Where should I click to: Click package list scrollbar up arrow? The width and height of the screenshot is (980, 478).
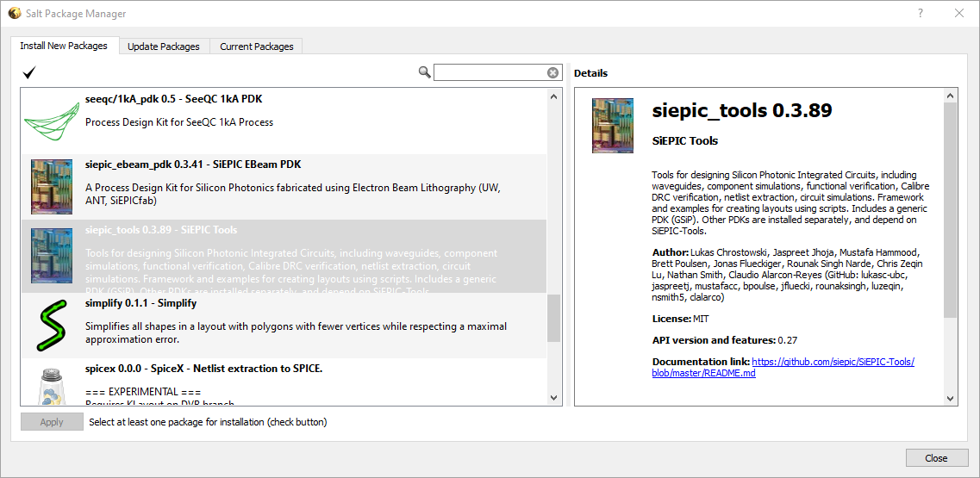pyautogui.click(x=553, y=96)
